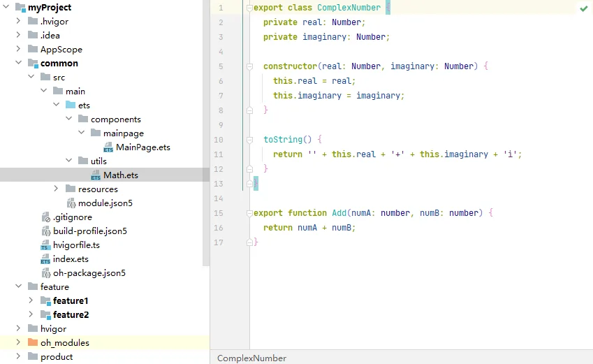Click the feature1 module folder icon
This screenshot has width=593, height=364.
click(45, 301)
